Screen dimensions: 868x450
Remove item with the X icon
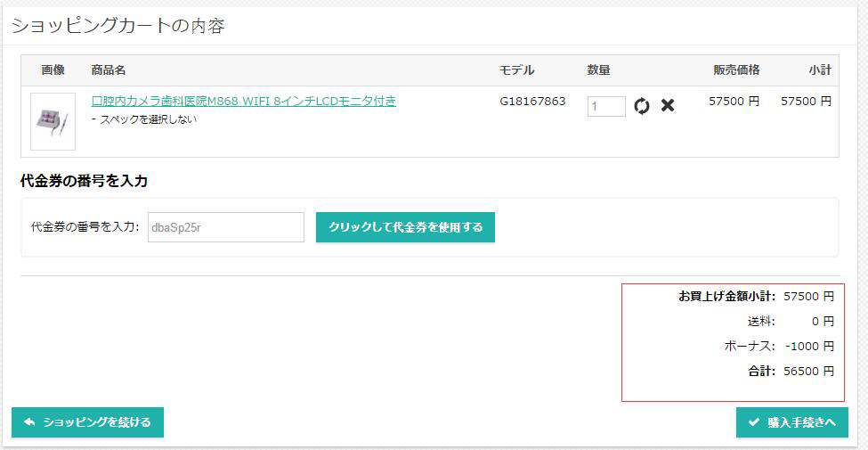click(668, 105)
